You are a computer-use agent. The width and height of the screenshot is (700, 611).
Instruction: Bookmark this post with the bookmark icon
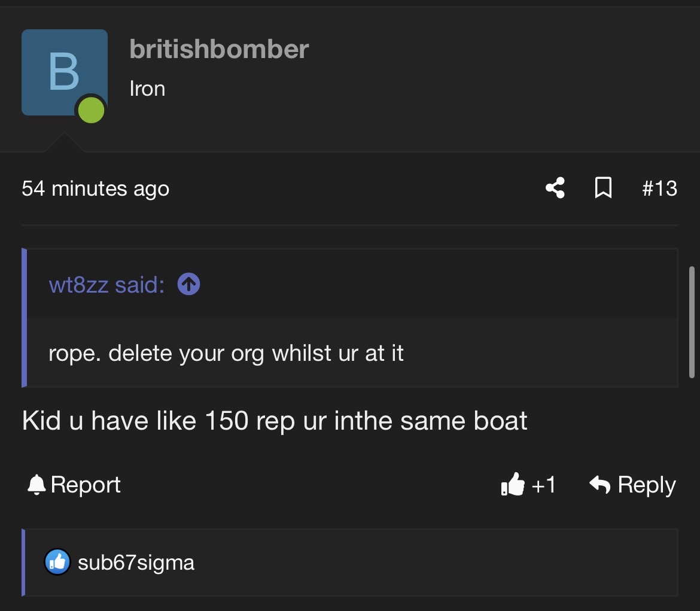click(x=603, y=187)
